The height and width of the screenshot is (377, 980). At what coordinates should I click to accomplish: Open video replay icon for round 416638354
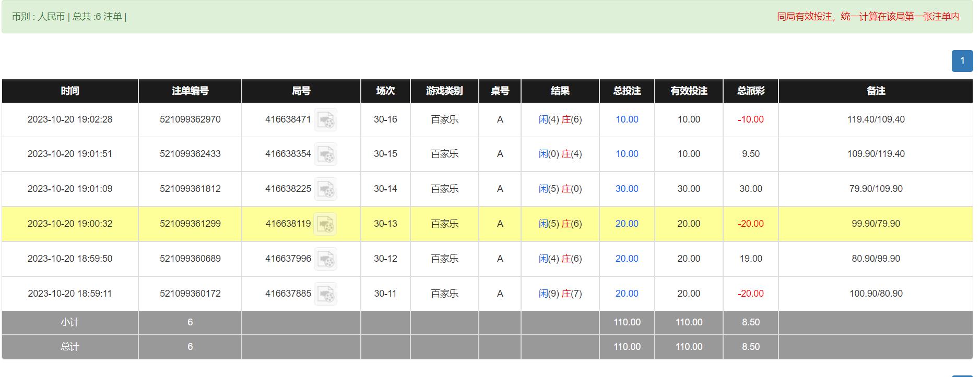(x=325, y=154)
